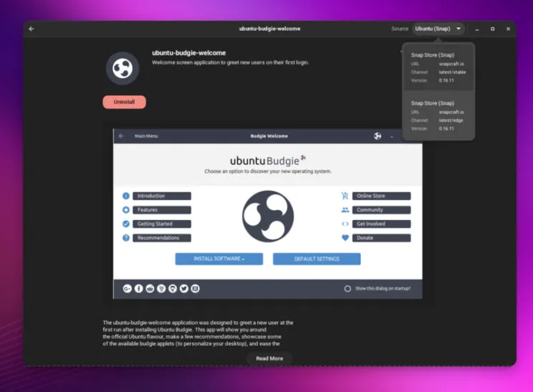Click the Google Plus social icon

pos(127,288)
